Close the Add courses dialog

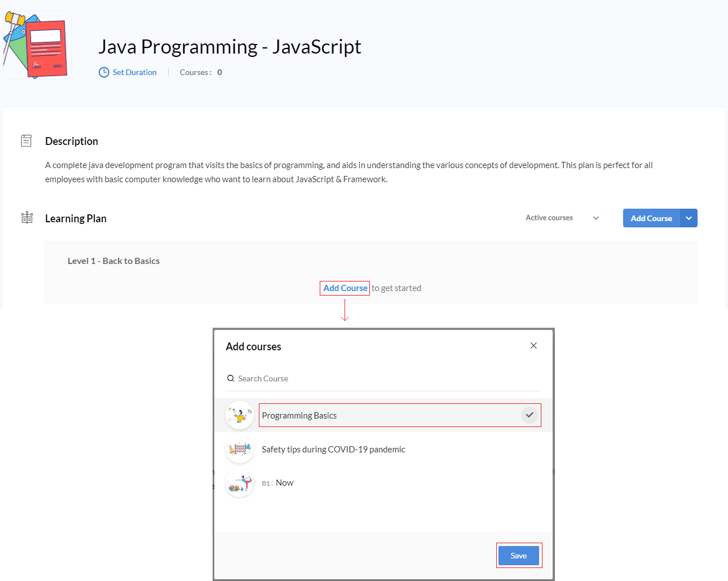pyautogui.click(x=533, y=345)
